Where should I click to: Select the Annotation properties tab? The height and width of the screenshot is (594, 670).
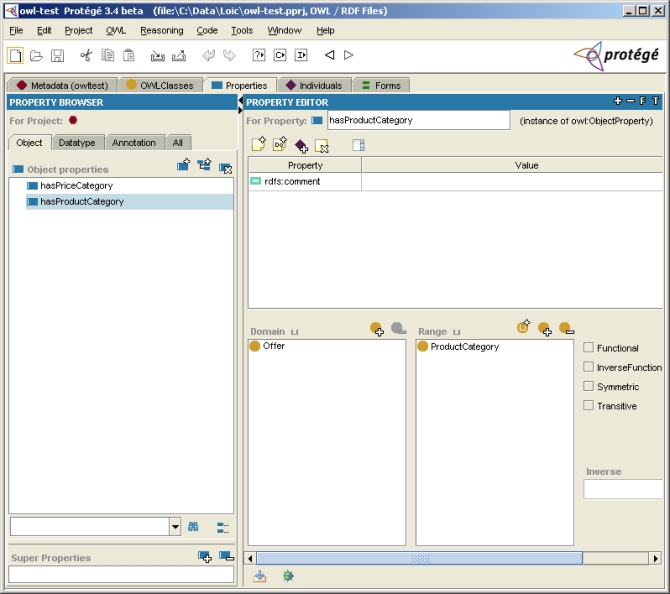point(134,142)
